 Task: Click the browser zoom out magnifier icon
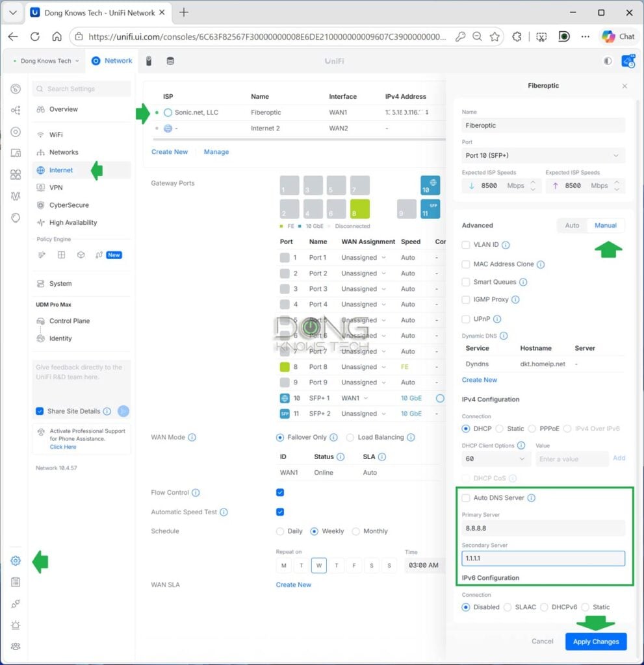(x=477, y=36)
